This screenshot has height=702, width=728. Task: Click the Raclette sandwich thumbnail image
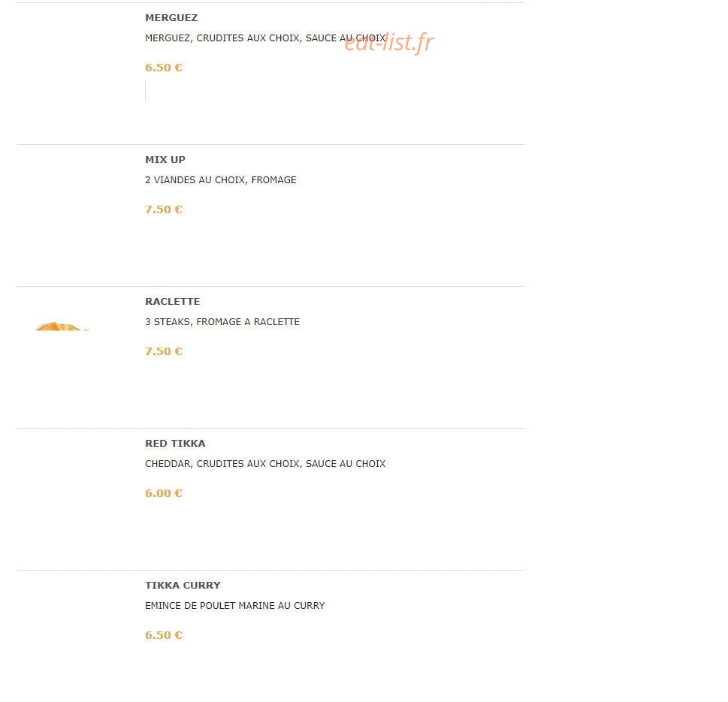click(x=62, y=326)
